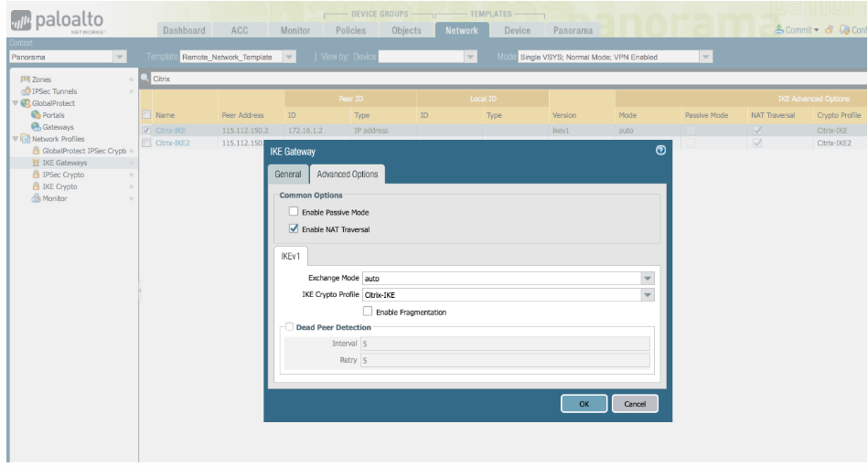Open the View by Device dropdown
The height and width of the screenshot is (466, 868).
click(470, 57)
